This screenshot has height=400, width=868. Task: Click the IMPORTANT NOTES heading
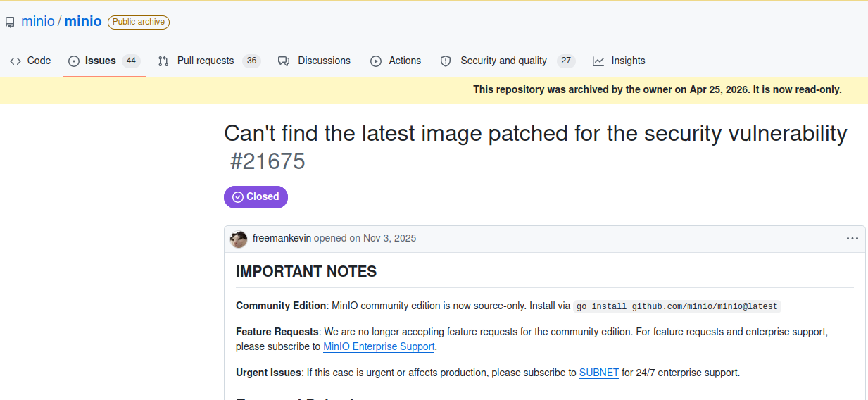pos(306,272)
